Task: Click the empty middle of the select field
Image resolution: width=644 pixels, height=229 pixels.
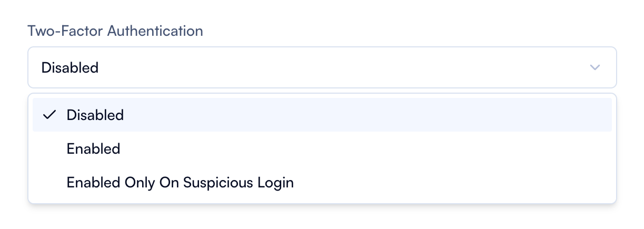Action: (321, 67)
